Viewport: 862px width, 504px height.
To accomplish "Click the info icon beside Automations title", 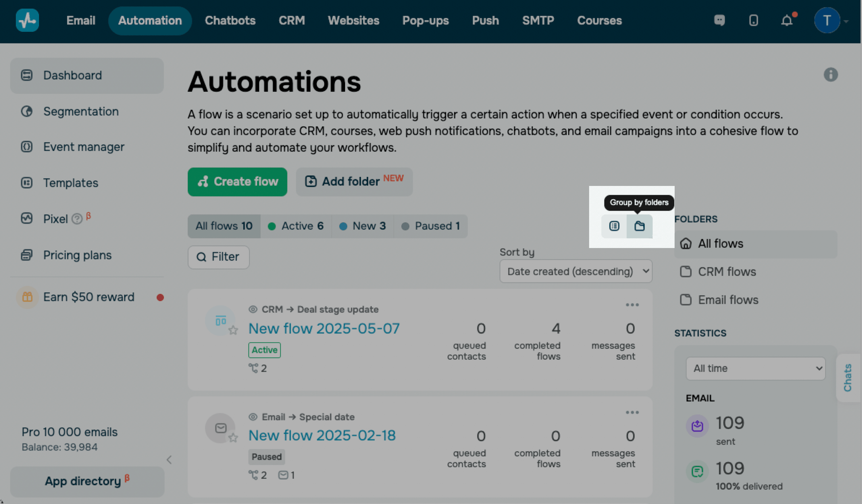I will 831,75.
